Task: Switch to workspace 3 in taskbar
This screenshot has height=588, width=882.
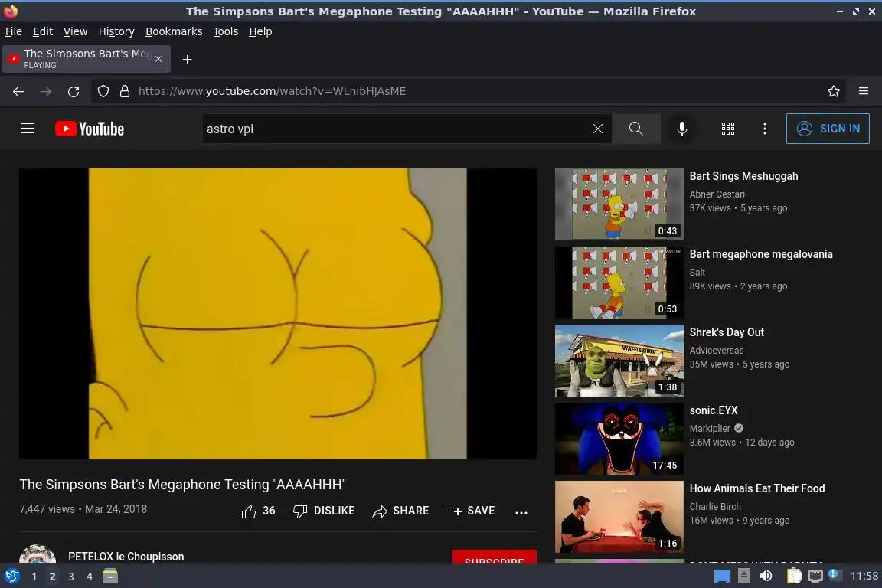Action: 71,577
